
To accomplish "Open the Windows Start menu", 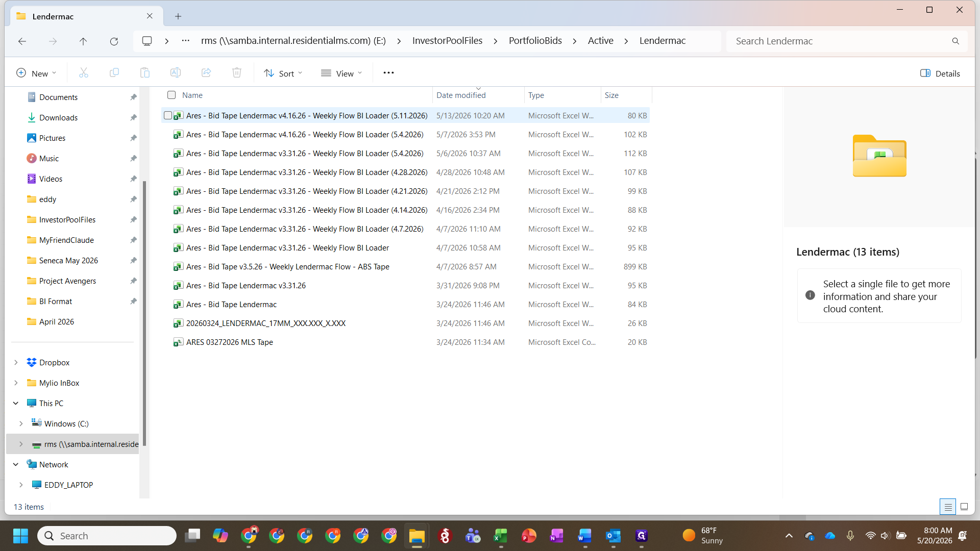I will (x=20, y=536).
